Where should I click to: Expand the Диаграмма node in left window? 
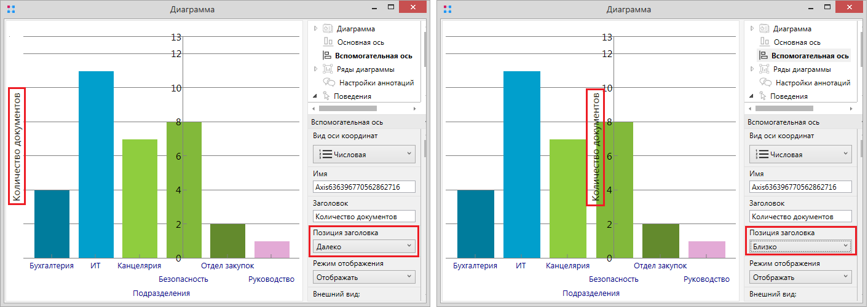point(315,29)
